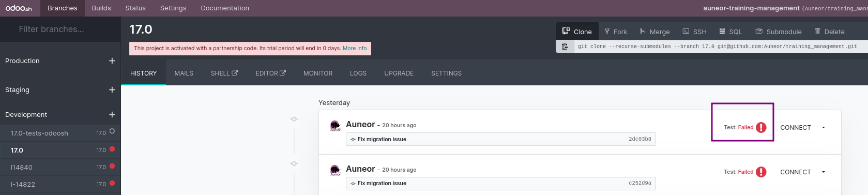Click Test: Failed status of build dc03b8

click(x=739, y=128)
